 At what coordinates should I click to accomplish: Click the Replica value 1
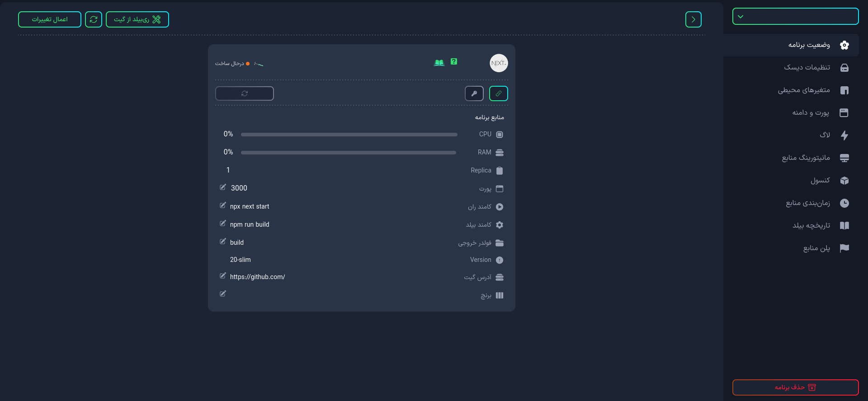coord(228,170)
